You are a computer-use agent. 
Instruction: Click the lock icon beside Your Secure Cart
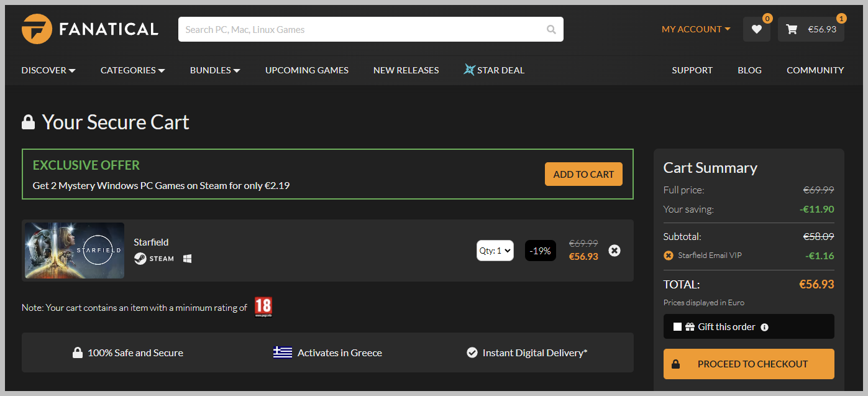click(28, 122)
